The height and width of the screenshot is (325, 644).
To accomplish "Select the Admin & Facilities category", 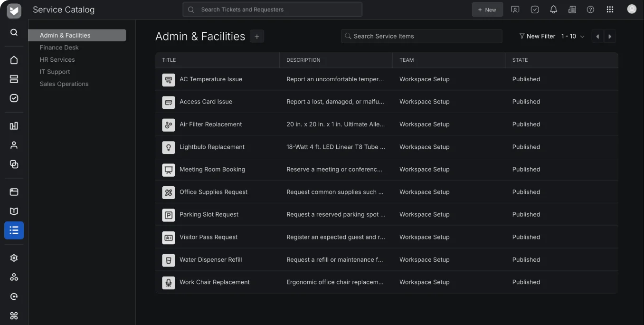I will (x=77, y=35).
